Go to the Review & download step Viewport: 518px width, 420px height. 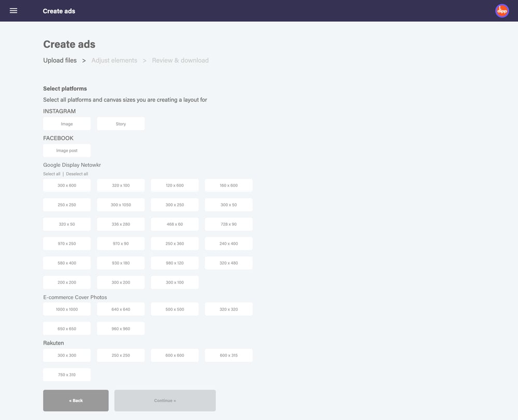click(180, 60)
